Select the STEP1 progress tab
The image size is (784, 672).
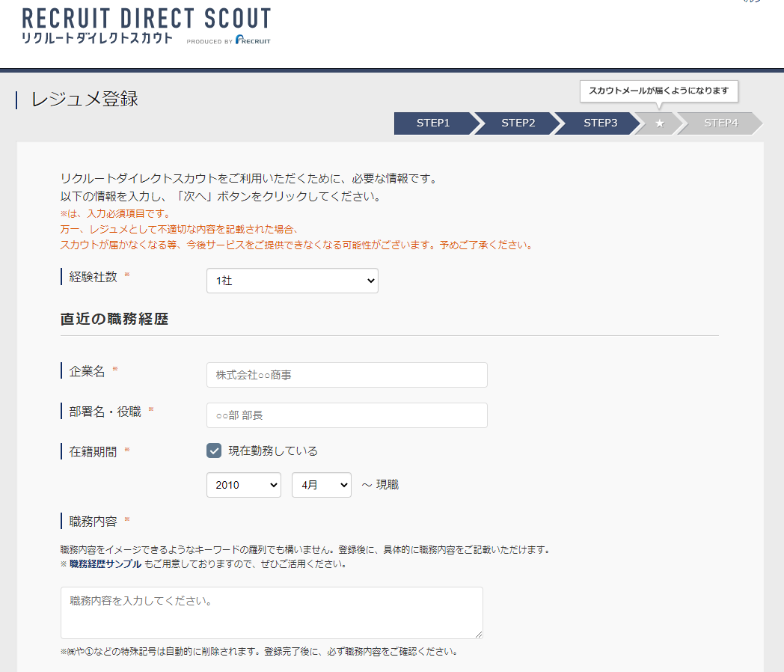[433, 123]
